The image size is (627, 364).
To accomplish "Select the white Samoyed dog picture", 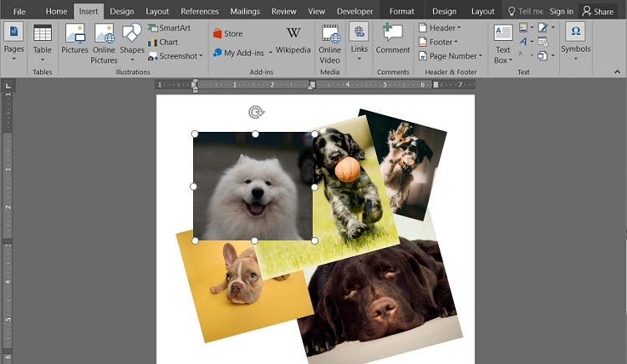I will 252,187.
